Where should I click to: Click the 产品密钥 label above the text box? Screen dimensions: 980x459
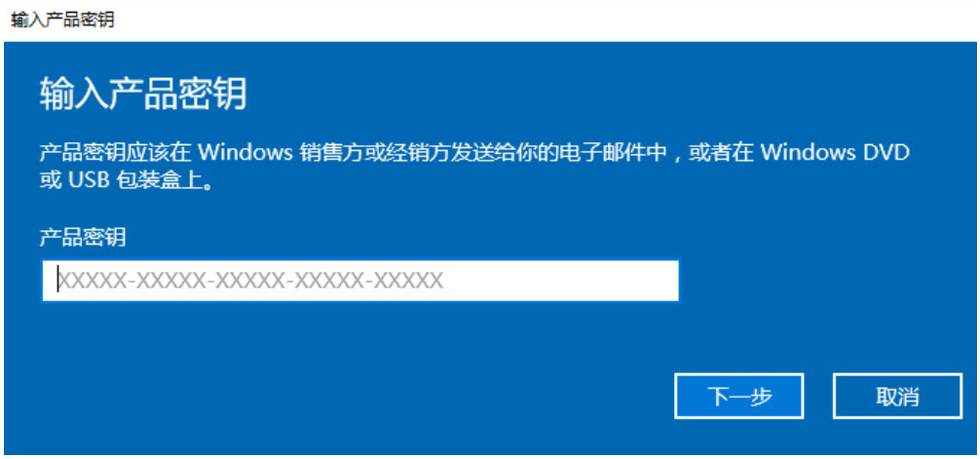[x=83, y=237]
